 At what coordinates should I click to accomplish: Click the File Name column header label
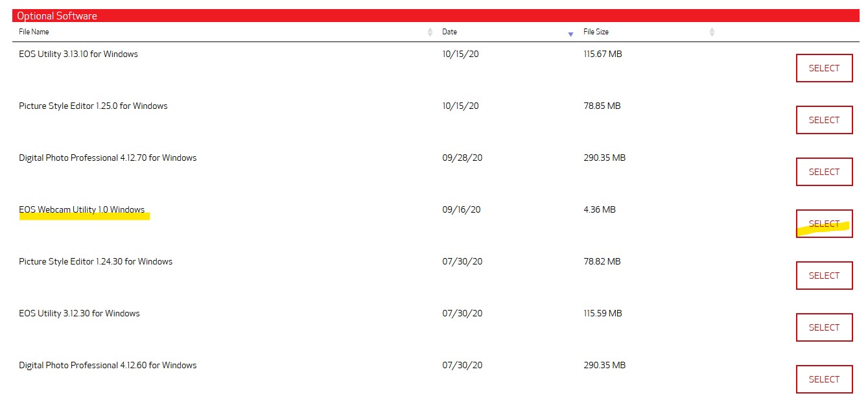pyautogui.click(x=34, y=32)
